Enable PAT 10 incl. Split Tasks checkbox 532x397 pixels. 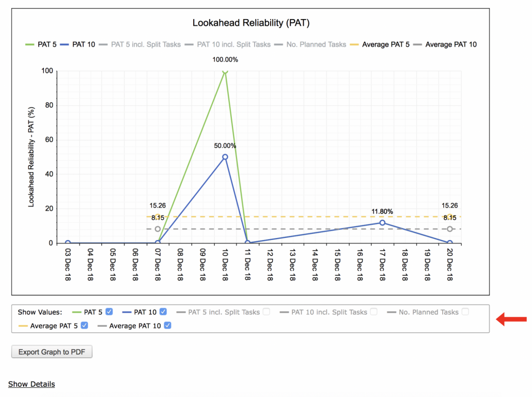tap(374, 312)
